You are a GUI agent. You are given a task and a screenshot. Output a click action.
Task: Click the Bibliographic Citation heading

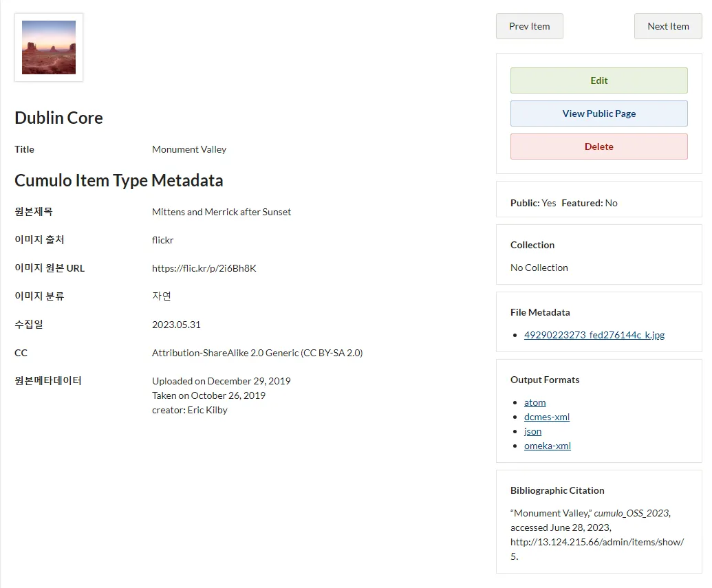(557, 490)
